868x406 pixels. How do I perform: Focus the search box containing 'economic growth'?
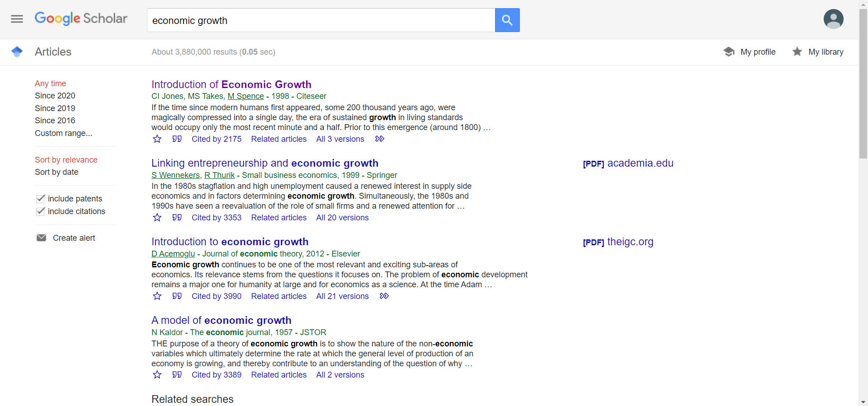321,20
